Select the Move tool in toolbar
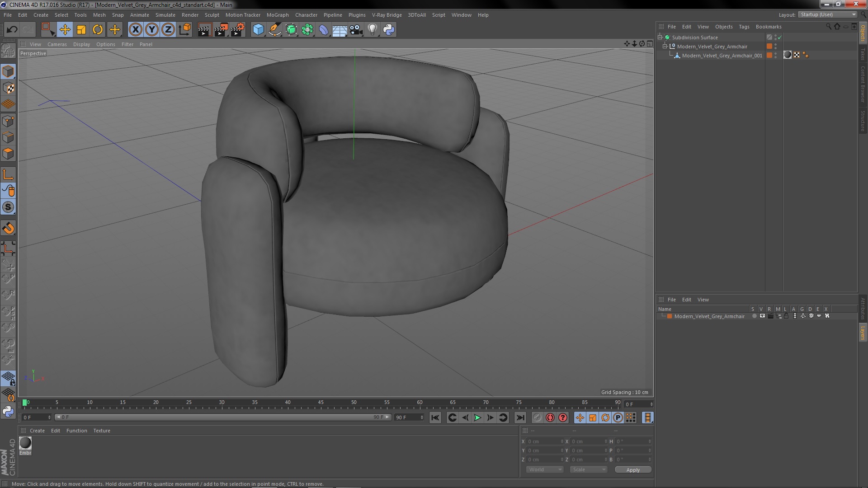 tap(65, 30)
